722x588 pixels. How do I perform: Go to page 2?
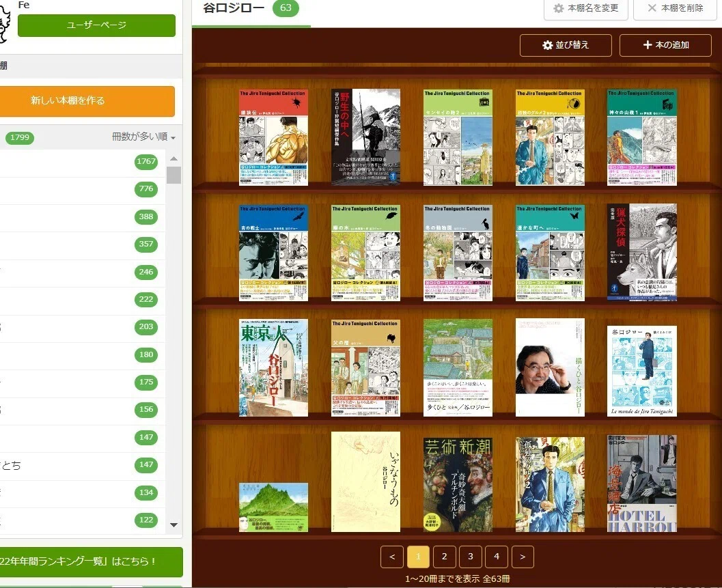[445, 557]
